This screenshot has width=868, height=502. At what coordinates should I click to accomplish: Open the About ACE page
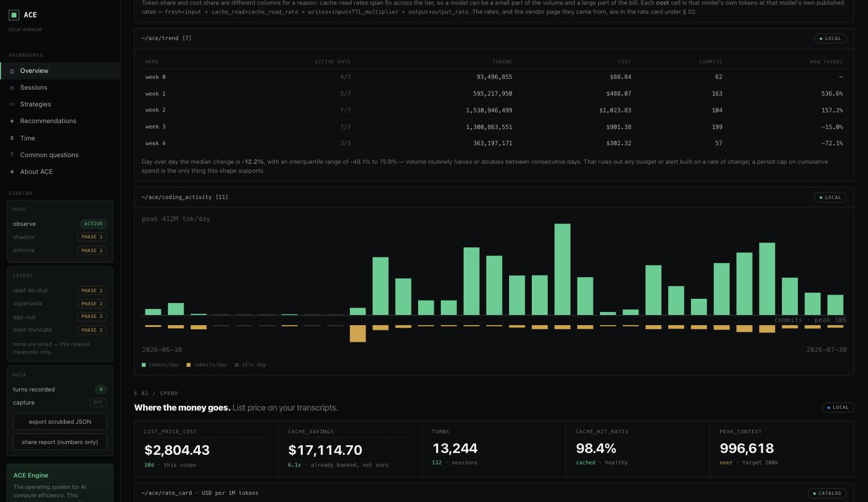tap(60, 172)
